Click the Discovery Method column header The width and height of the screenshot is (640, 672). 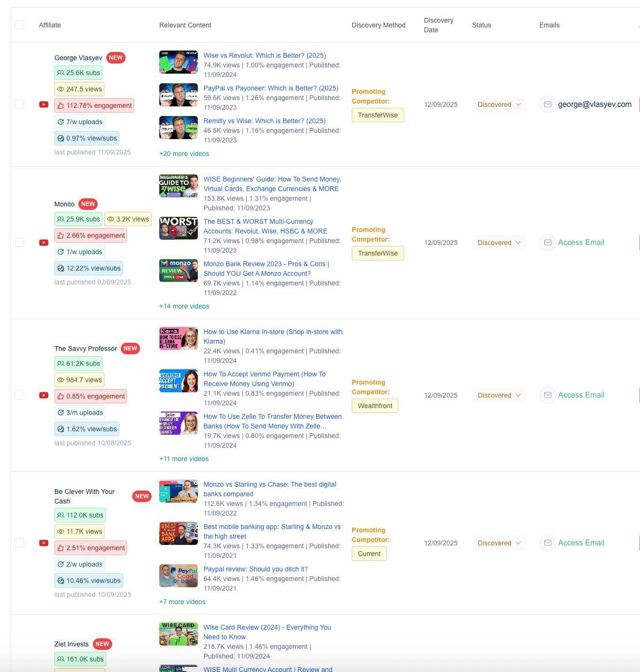pyautogui.click(x=379, y=25)
